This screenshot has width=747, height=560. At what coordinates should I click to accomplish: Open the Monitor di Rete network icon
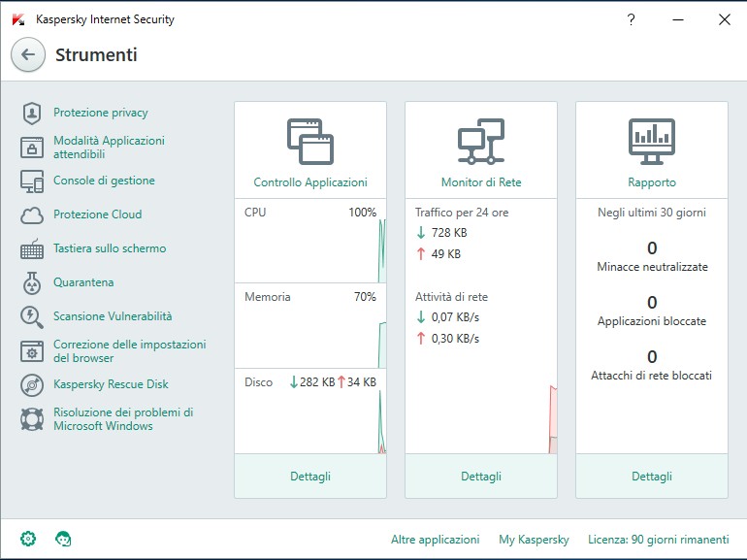[x=481, y=142]
